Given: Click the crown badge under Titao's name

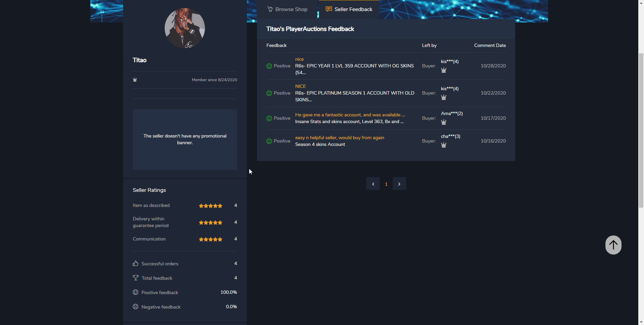Looking at the screenshot, I should coord(135,80).
